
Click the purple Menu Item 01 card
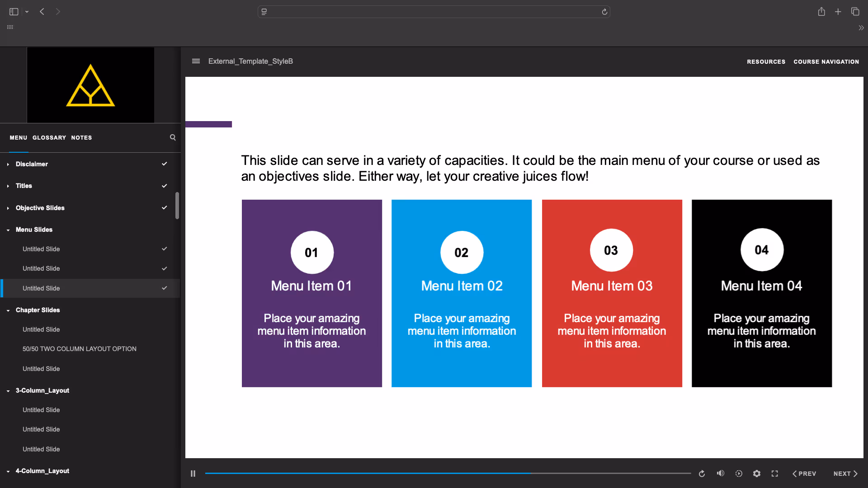(311, 293)
